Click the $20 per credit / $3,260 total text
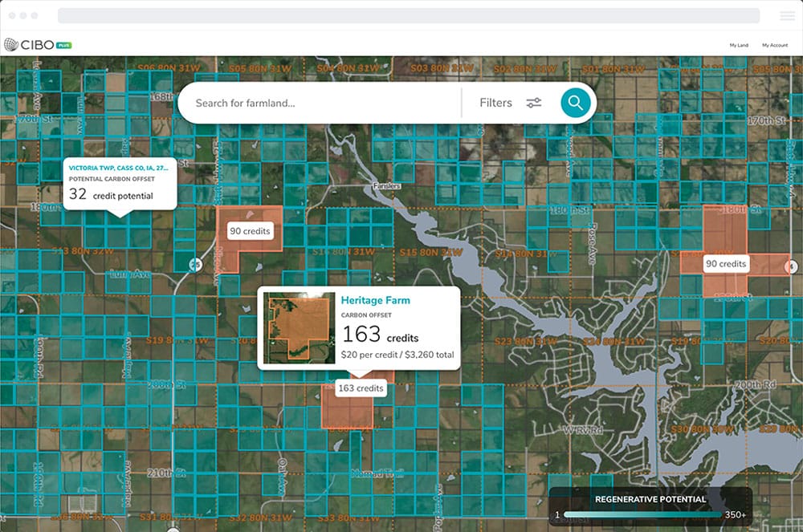This screenshot has height=532, width=803. tap(397, 355)
